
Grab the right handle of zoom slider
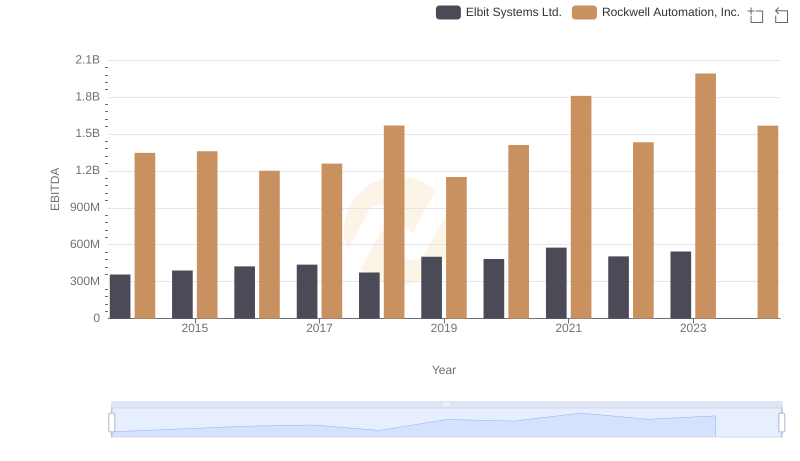[x=781, y=423]
